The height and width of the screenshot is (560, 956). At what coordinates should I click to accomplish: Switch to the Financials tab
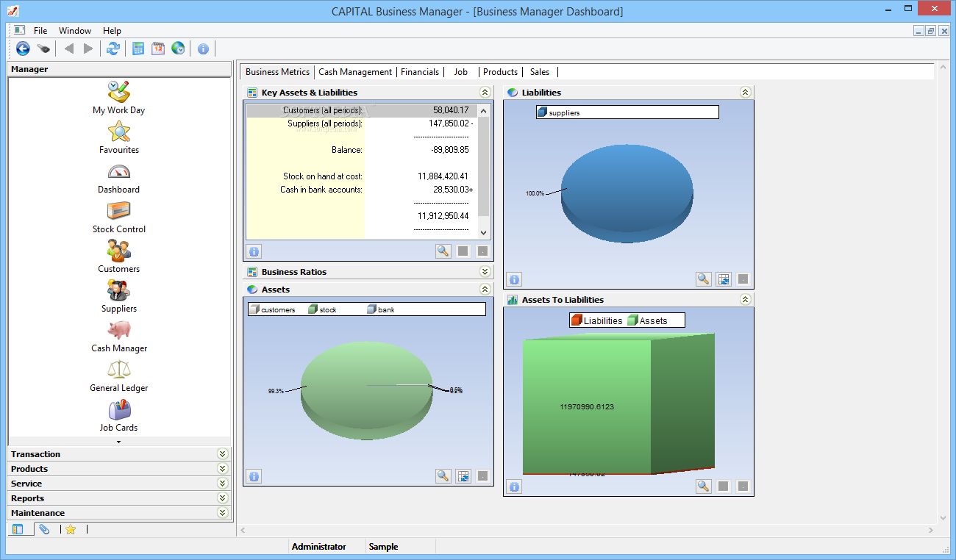420,72
